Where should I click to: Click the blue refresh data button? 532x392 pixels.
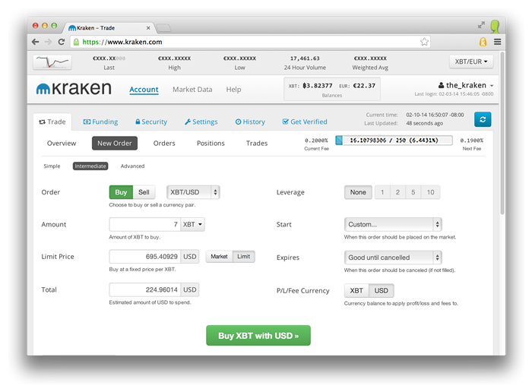tap(483, 119)
